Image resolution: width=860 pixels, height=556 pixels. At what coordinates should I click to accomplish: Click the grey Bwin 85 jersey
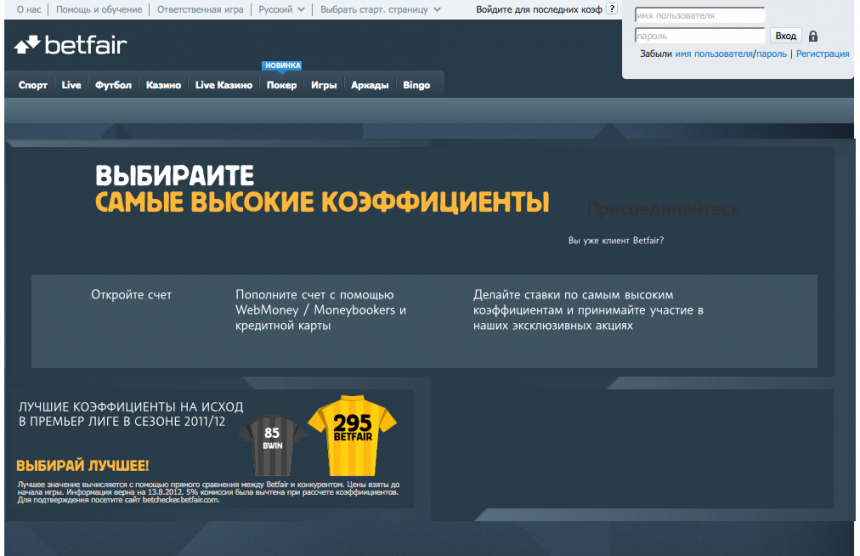point(272,442)
